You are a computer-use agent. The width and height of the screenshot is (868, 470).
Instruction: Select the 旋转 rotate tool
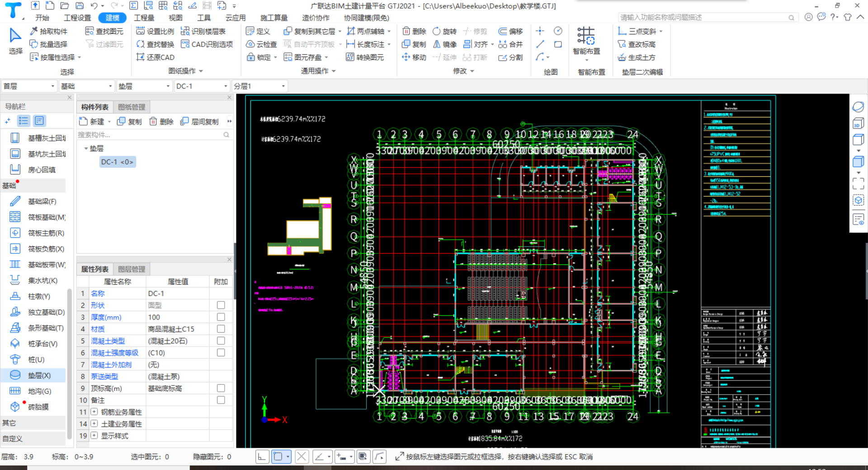click(444, 31)
